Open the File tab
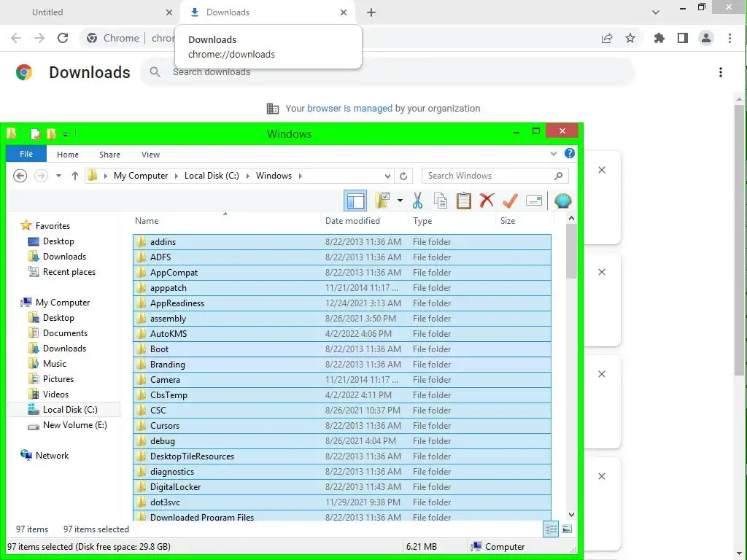This screenshot has height=560, width=747. 26,154
